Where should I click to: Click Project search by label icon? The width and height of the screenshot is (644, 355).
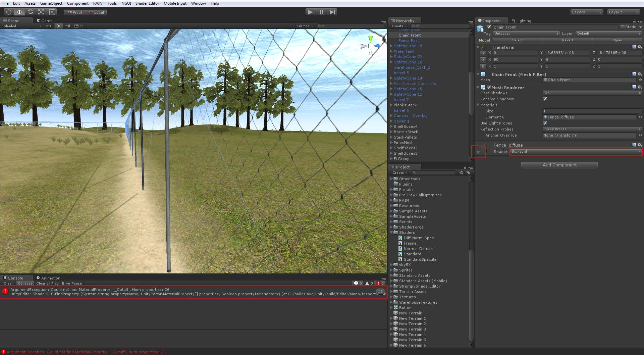[x=468, y=172]
